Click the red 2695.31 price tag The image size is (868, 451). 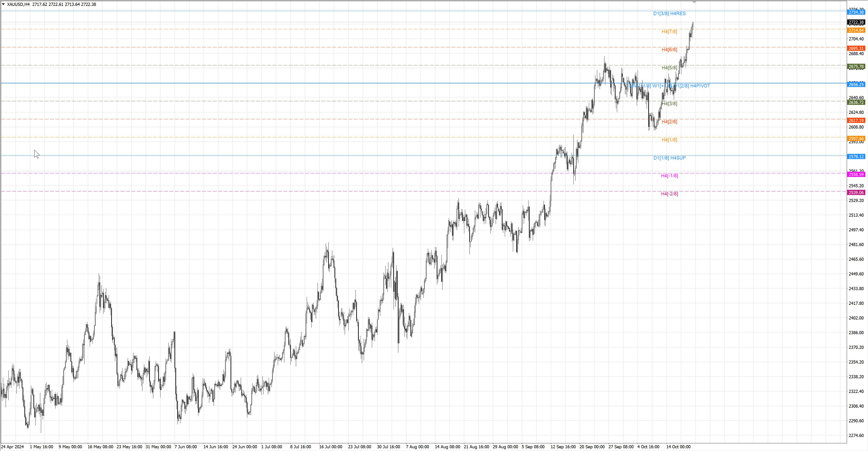(856, 49)
